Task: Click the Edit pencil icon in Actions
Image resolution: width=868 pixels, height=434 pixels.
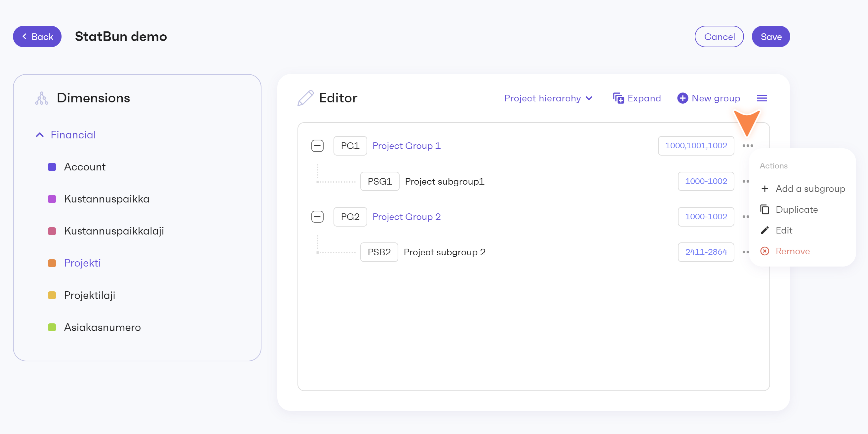Action: (x=765, y=230)
